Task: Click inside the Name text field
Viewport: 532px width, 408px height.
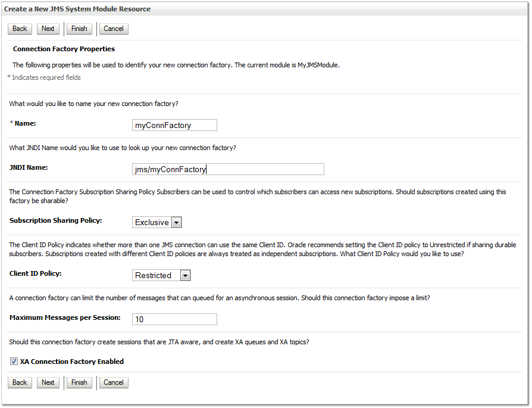Action: click(x=174, y=125)
